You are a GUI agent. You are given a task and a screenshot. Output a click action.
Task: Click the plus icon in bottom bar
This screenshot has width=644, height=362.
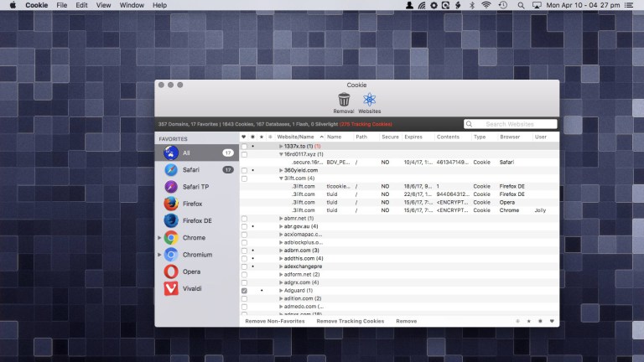point(517,322)
